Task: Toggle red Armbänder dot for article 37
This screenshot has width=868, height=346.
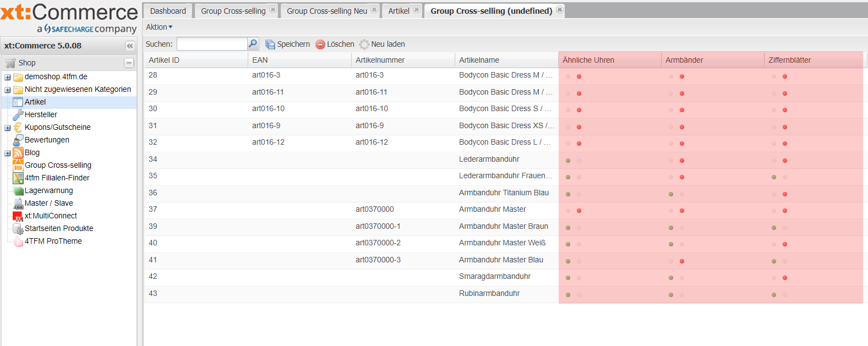Action: pyautogui.click(x=682, y=211)
